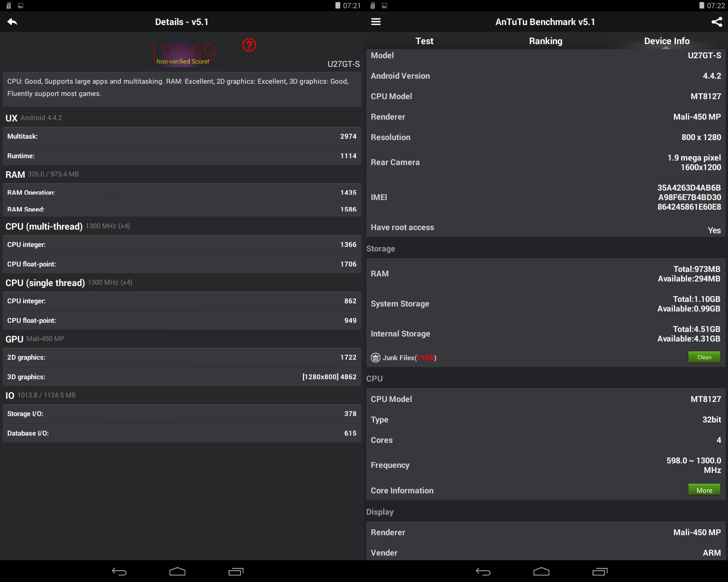Select single thread CPU float-point 949 row
Viewport: 728px width, 582px height.
pos(182,321)
